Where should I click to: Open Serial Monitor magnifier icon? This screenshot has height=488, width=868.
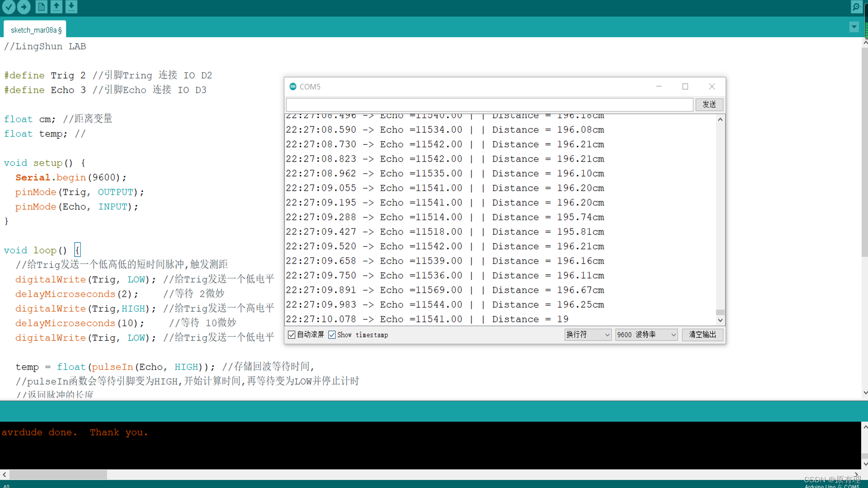[x=856, y=7]
